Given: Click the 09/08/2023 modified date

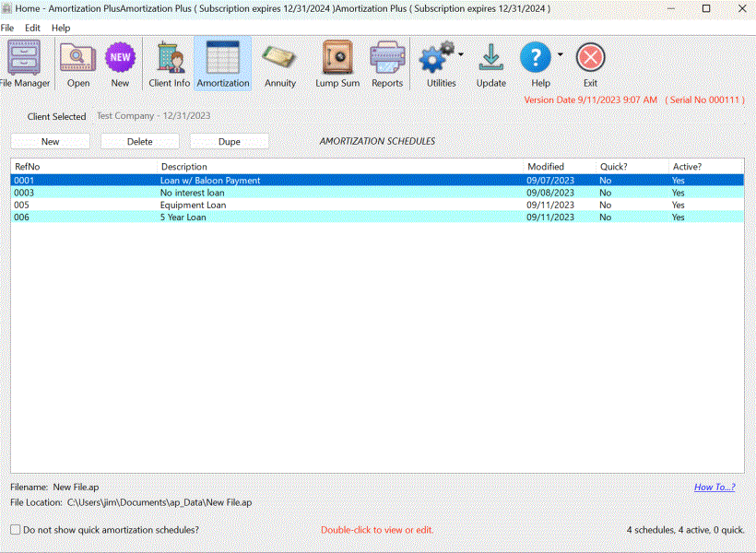Looking at the screenshot, I should tap(550, 193).
